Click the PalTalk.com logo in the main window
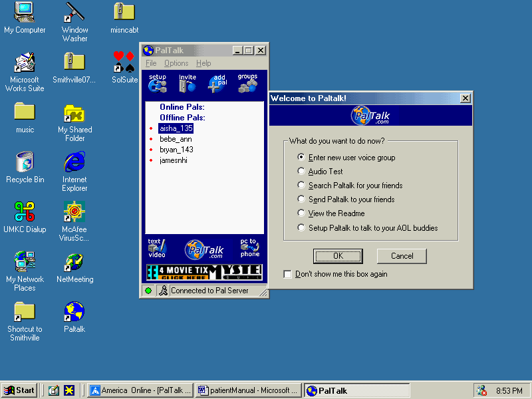The height and width of the screenshot is (399, 532). [204, 250]
